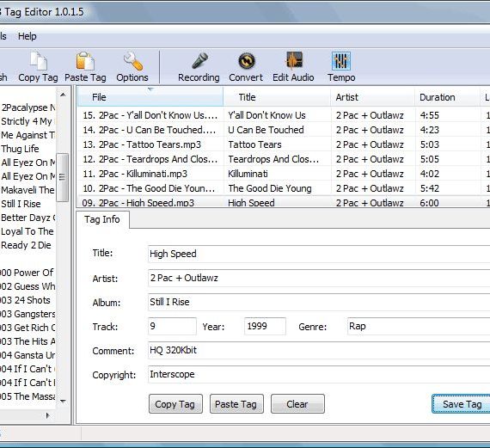This screenshot has height=448, width=490.
Task: Open the Edit Audio waveform icon
Action: (293, 61)
